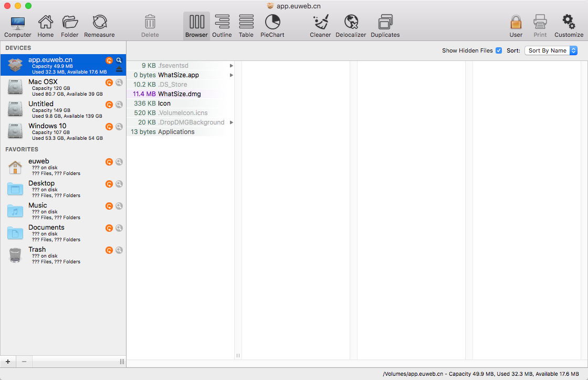Switch to Outline view
The width and height of the screenshot is (588, 380).
[222, 26]
